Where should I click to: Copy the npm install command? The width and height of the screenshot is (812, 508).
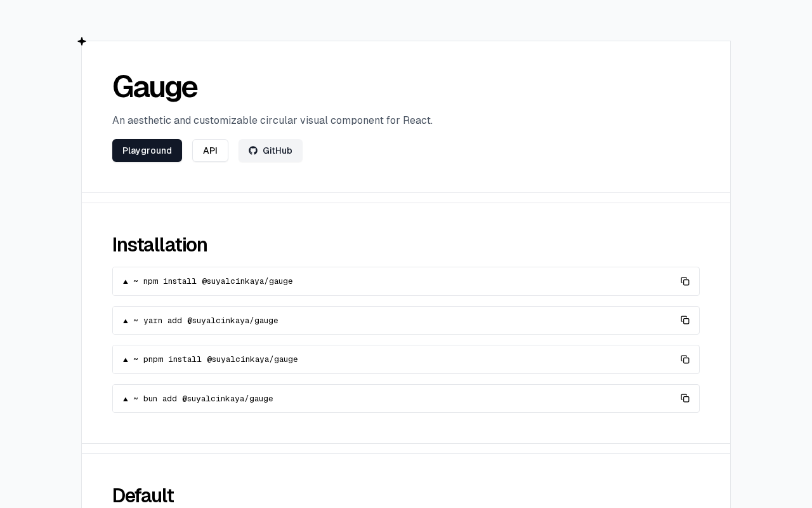[685, 281]
